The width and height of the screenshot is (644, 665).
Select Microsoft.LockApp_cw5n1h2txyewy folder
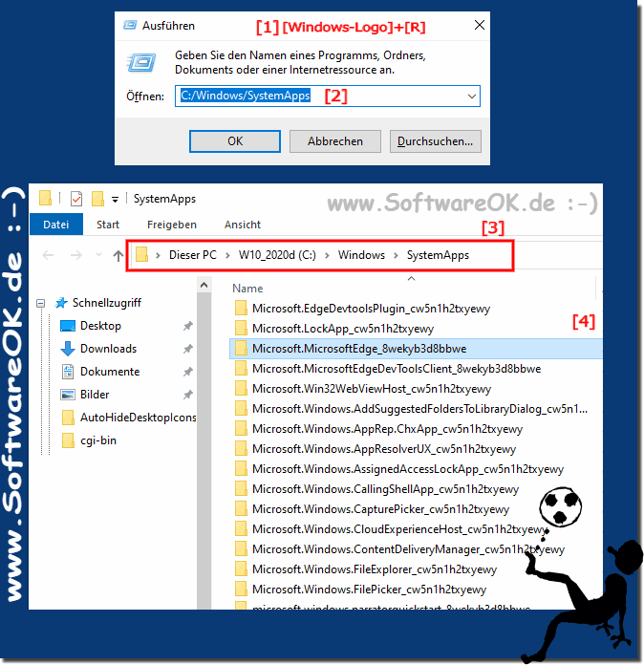coord(343,329)
